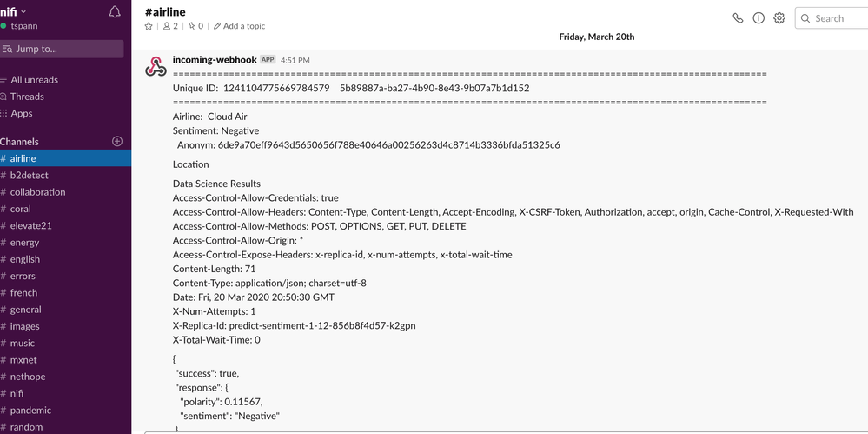Open conversation settings gear icon
Viewport: 868px width, 434px height.
click(x=779, y=18)
